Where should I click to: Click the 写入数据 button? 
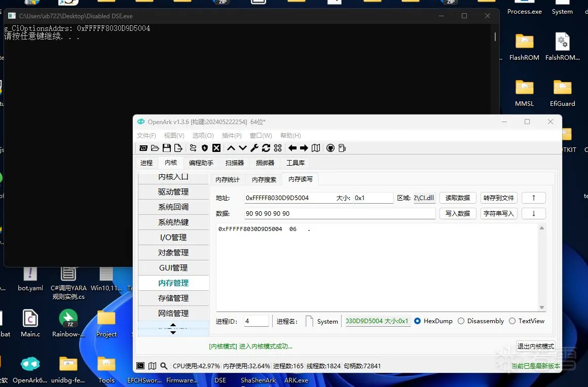click(x=458, y=214)
